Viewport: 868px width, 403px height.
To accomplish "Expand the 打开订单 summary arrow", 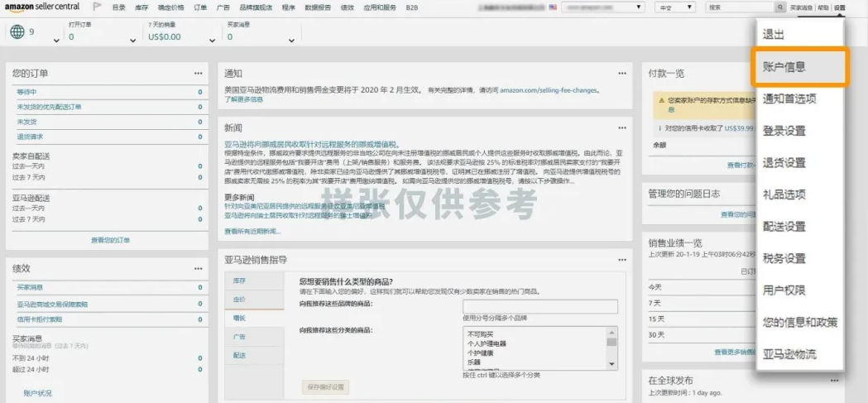I will click(x=132, y=41).
